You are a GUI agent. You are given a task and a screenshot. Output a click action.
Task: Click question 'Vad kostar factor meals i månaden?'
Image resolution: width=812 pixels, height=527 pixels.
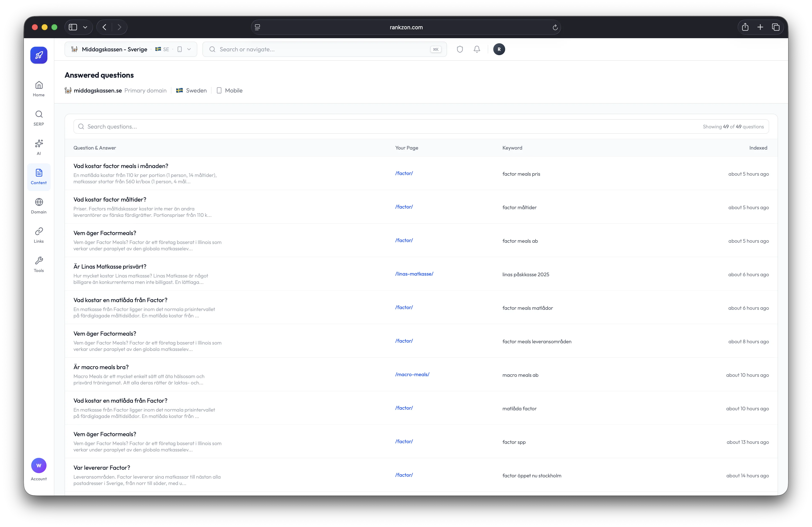tap(121, 166)
